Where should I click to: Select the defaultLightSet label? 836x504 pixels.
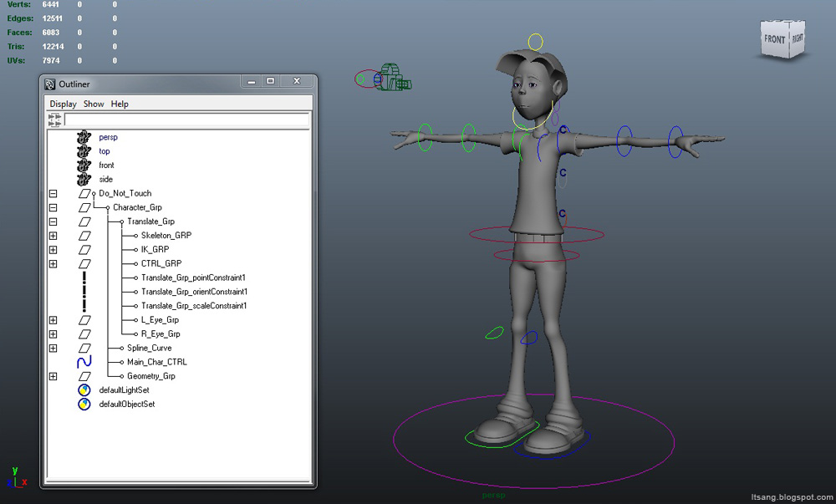(124, 390)
